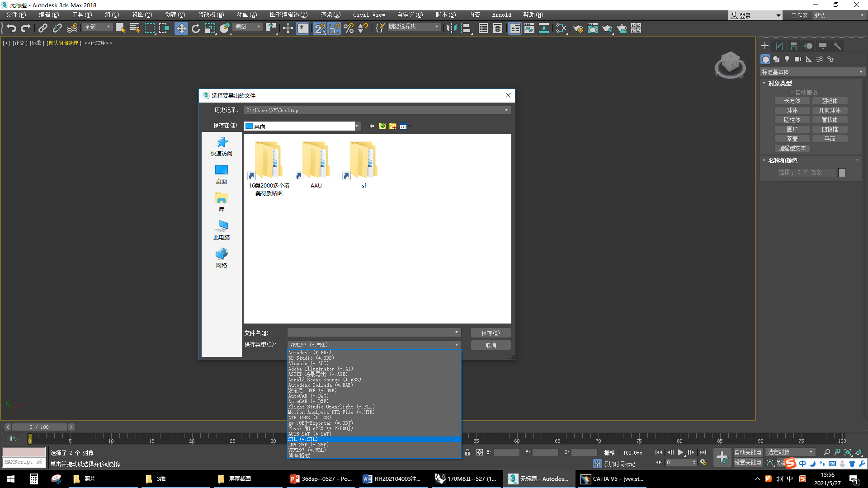This screenshot has height=488, width=868.
Task: Activate the Select and Move tool
Action: tap(181, 28)
